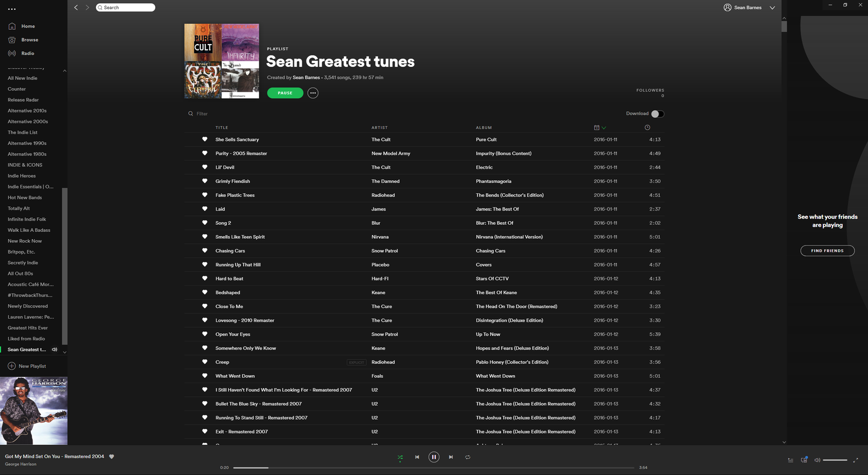
Task: Click the New Playlist plus icon
Action: tap(12, 366)
